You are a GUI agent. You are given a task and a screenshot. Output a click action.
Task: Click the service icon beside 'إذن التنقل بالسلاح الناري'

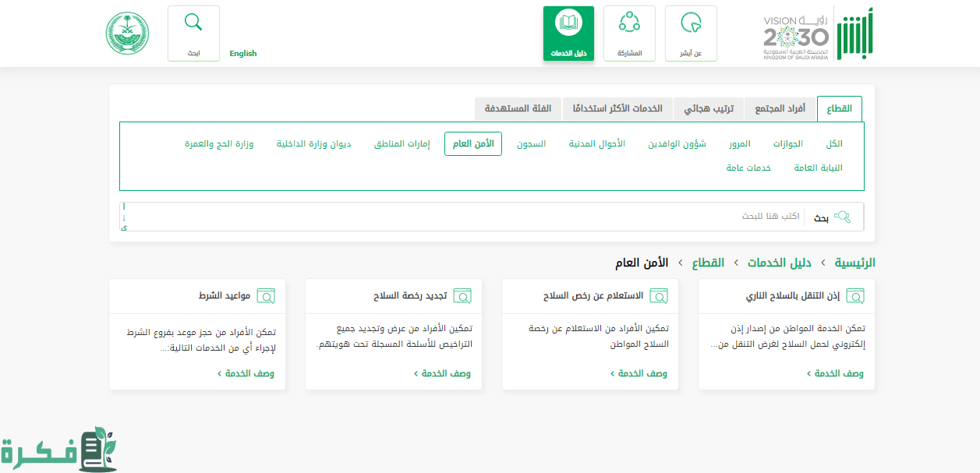855,296
